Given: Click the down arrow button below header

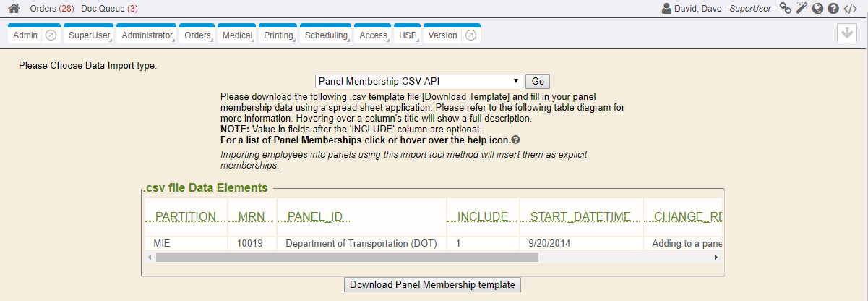Looking at the screenshot, I should [846, 34].
